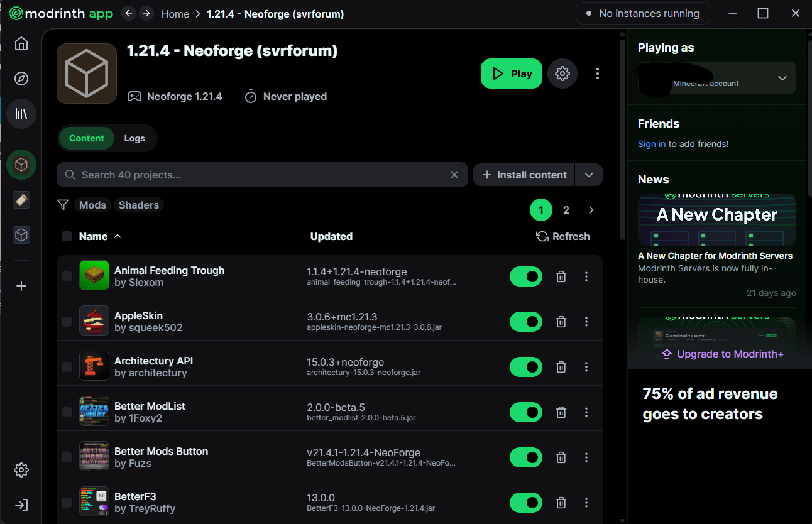Create new instance with plus icon
Image resolution: width=812 pixels, height=524 pixels.
(x=21, y=286)
